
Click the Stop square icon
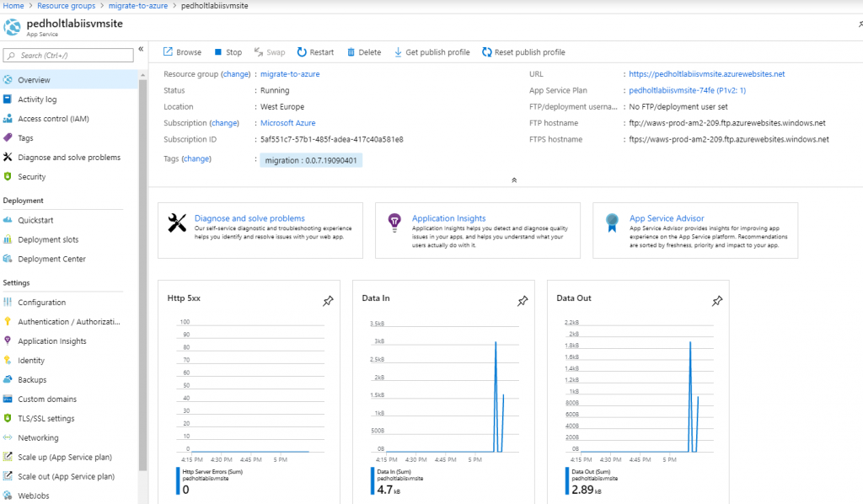pos(218,52)
